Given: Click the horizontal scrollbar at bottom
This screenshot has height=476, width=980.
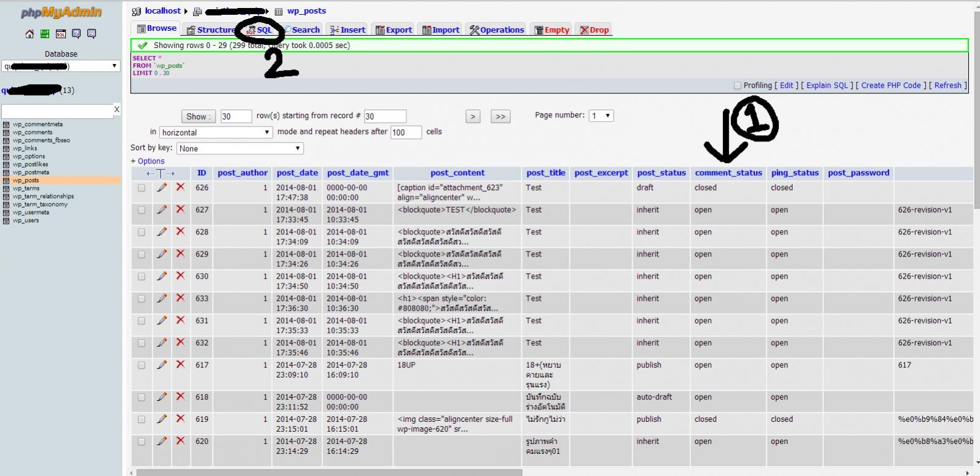Looking at the screenshot, I should pyautogui.click(x=329, y=472).
